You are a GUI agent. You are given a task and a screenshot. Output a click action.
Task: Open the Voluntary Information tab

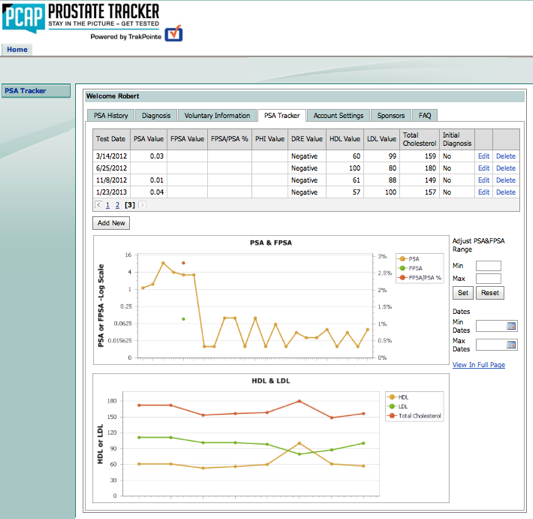(217, 116)
